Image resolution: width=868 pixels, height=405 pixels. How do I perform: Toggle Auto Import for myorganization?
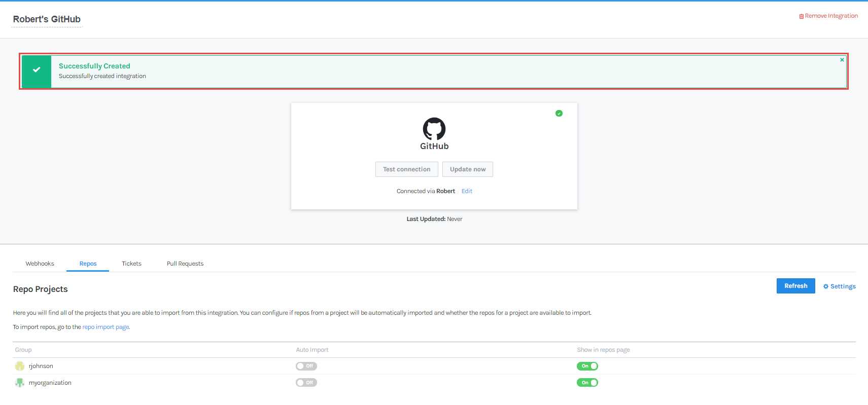pyautogui.click(x=306, y=383)
